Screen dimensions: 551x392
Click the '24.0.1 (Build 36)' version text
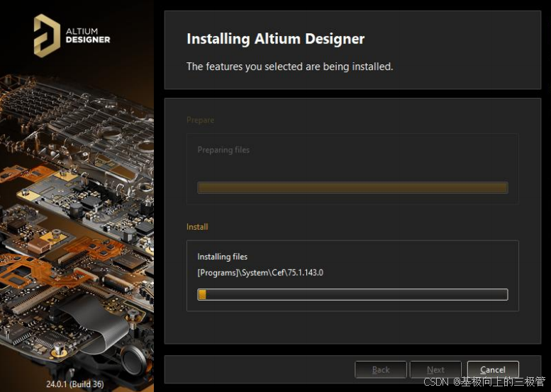(x=75, y=384)
